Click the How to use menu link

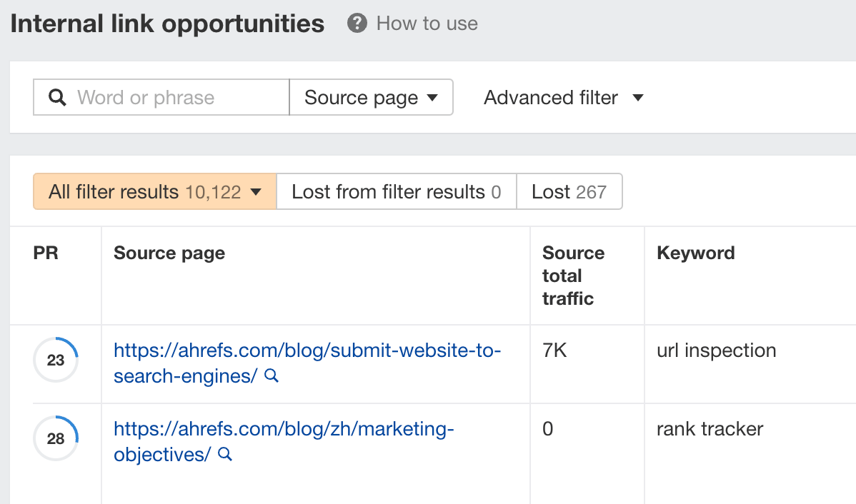point(426,23)
